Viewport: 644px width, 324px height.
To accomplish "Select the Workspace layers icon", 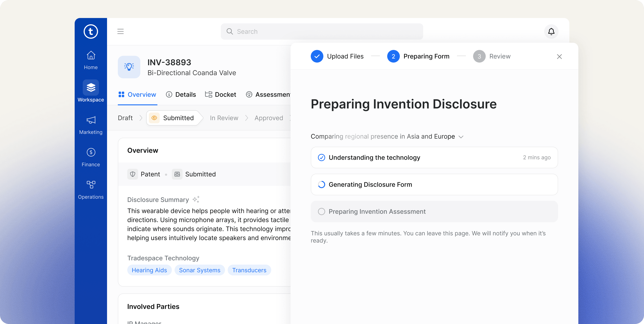I will [x=91, y=88].
